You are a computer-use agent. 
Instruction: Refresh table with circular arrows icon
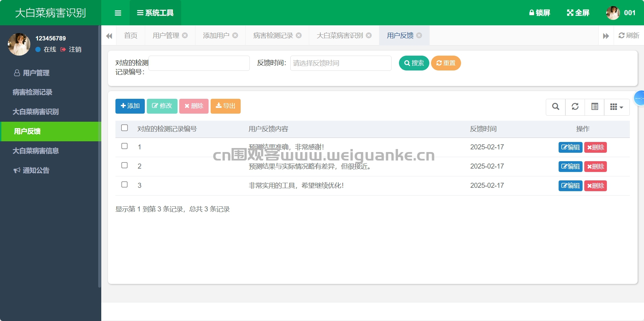(575, 107)
